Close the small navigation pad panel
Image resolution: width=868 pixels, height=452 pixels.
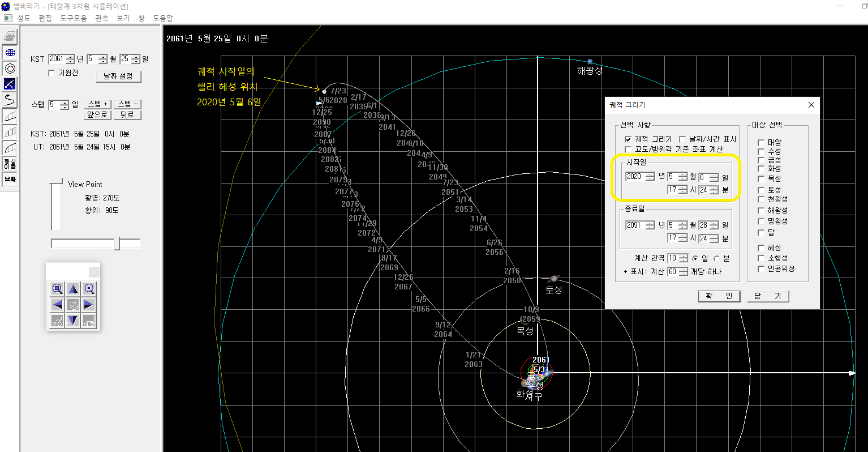point(94,272)
